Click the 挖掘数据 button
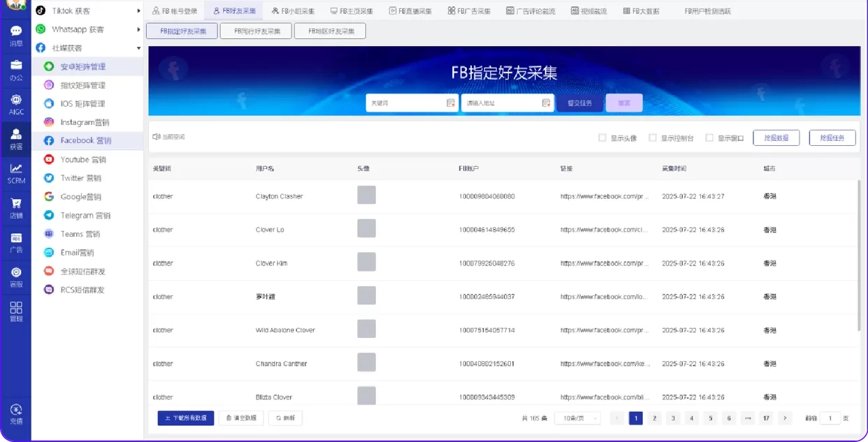Screen dimensions: 868x442 (776, 138)
